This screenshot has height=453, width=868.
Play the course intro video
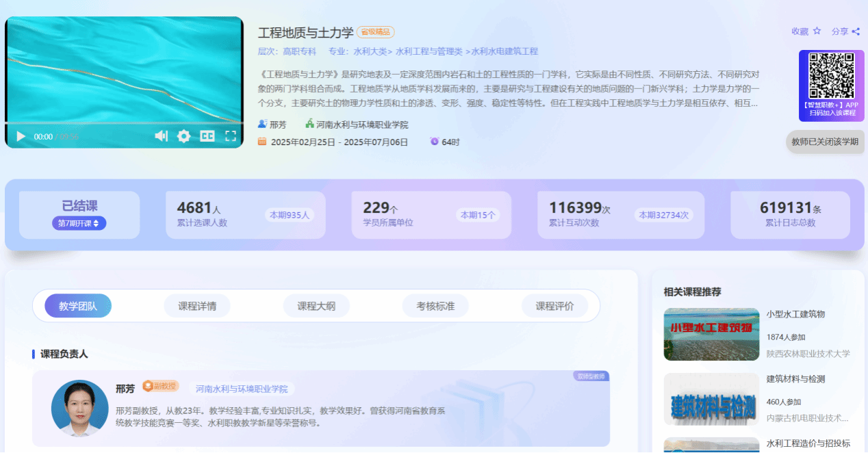click(21, 136)
